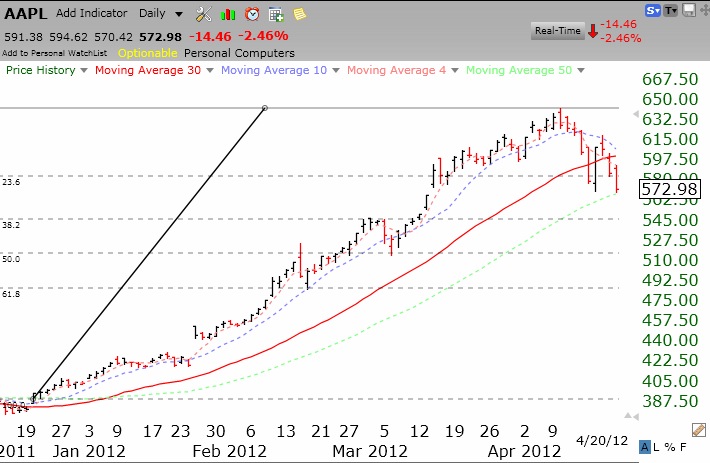Open the gray T dropdown button
The height and width of the screenshot is (463, 710).
[671, 10]
